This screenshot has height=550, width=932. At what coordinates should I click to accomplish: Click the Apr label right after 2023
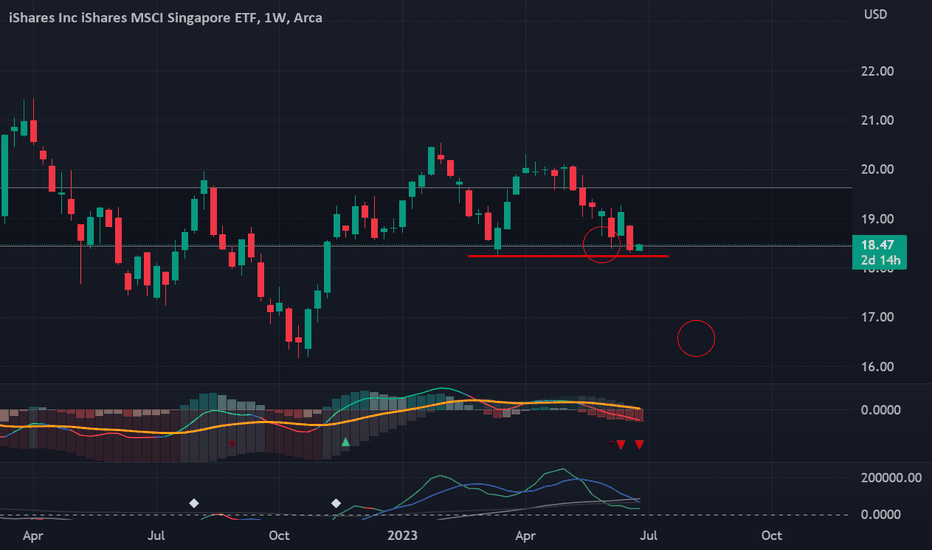pos(525,536)
